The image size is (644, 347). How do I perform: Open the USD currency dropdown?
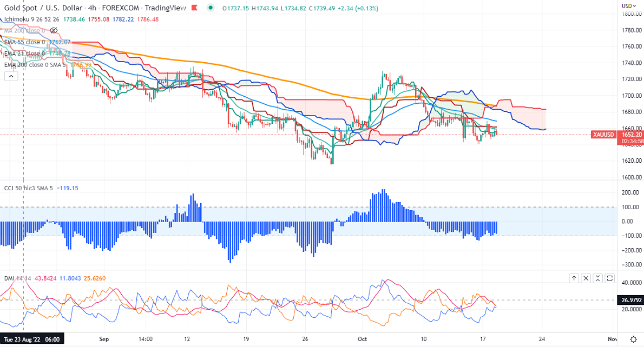coord(628,6)
